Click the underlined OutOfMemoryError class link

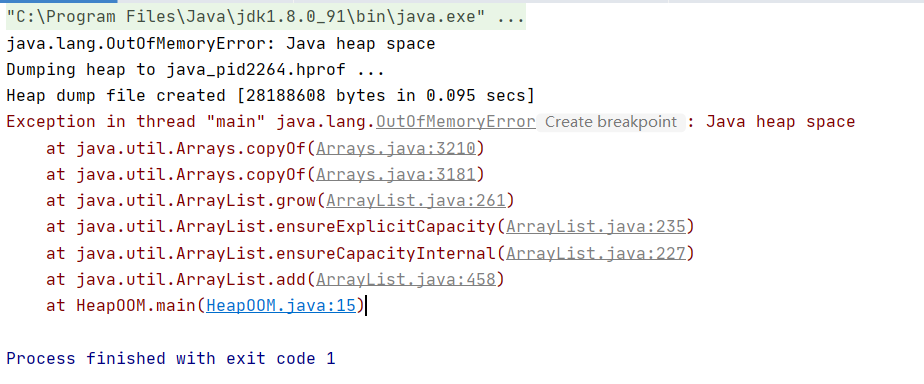point(456,122)
